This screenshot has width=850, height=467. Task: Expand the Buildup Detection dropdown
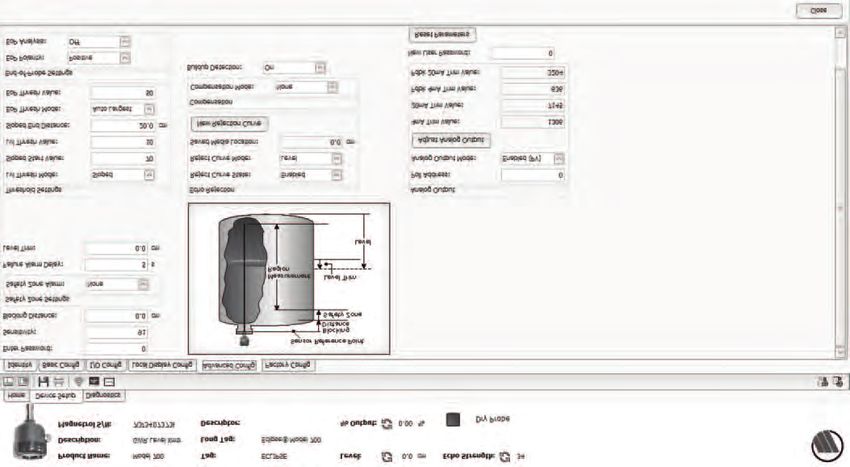pos(320,67)
